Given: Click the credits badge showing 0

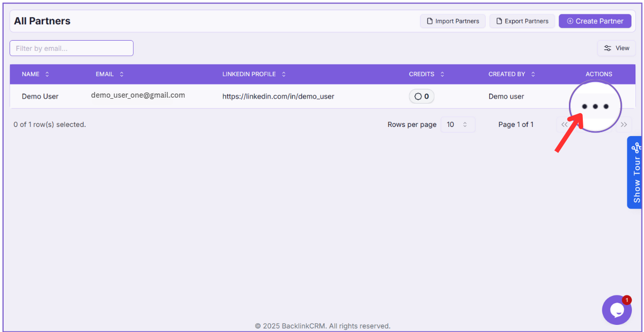Looking at the screenshot, I should [422, 97].
